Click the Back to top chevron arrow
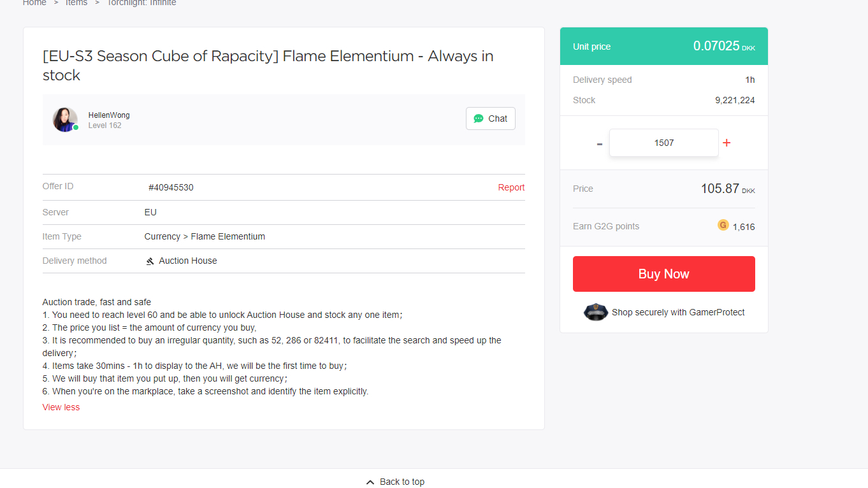This screenshot has height=488, width=868. click(370, 482)
